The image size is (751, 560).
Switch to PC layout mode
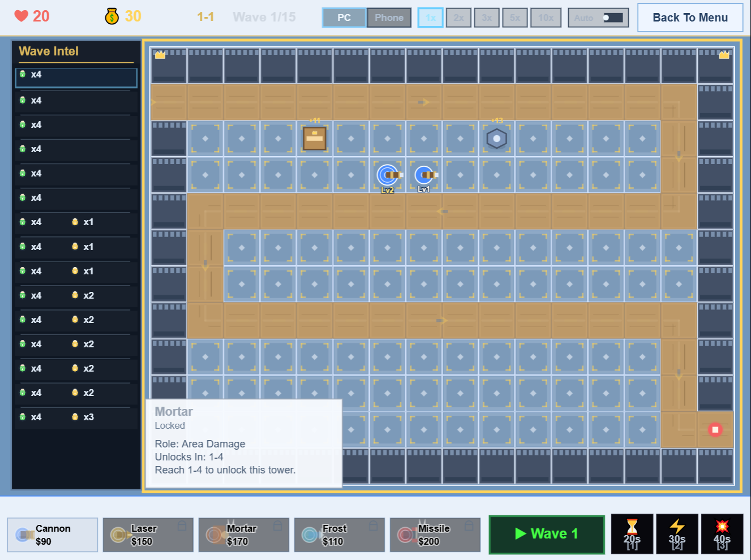pos(344,18)
